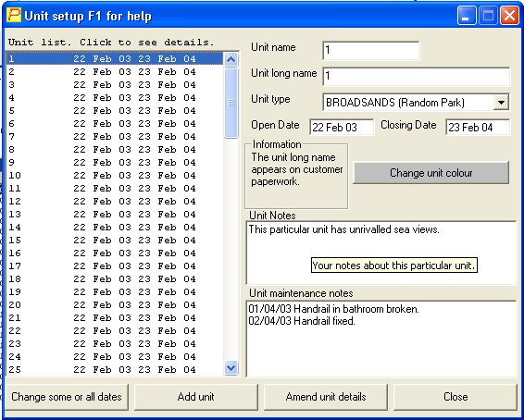Image resolution: width=524 pixels, height=420 pixels.
Task: Click the unit list scrollbar thumb
Action: [x=231, y=103]
